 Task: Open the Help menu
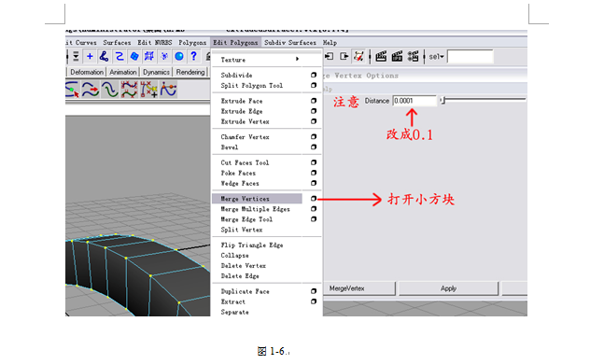click(330, 43)
